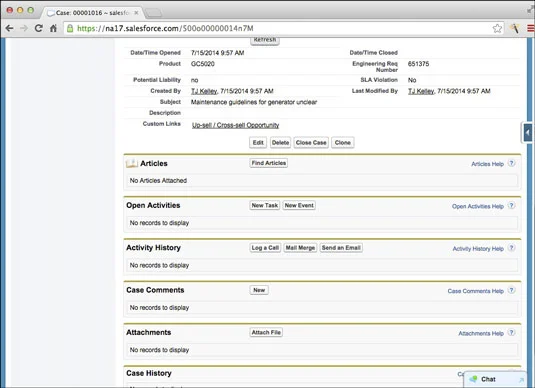Open help icon next to Activity History Help
The height and width of the screenshot is (388, 535).
point(511,248)
